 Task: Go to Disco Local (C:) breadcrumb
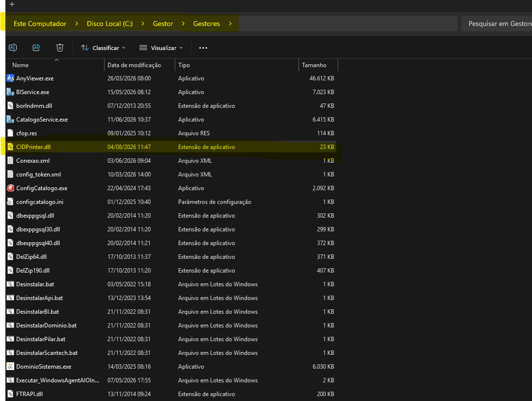[109, 24]
